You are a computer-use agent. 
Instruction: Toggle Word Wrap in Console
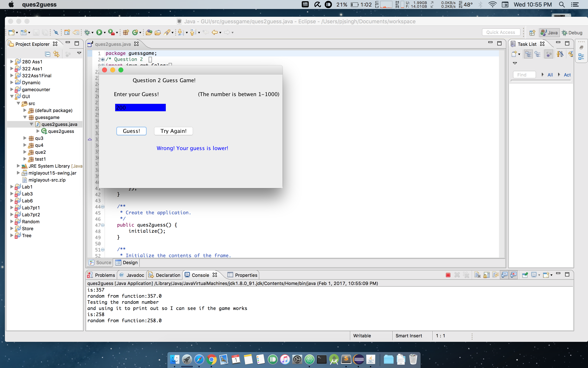tap(496, 275)
